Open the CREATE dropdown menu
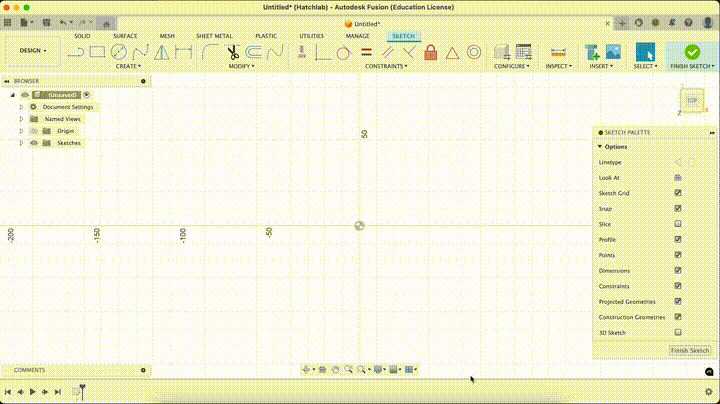Viewport: 720px width, 404px height. click(x=128, y=67)
